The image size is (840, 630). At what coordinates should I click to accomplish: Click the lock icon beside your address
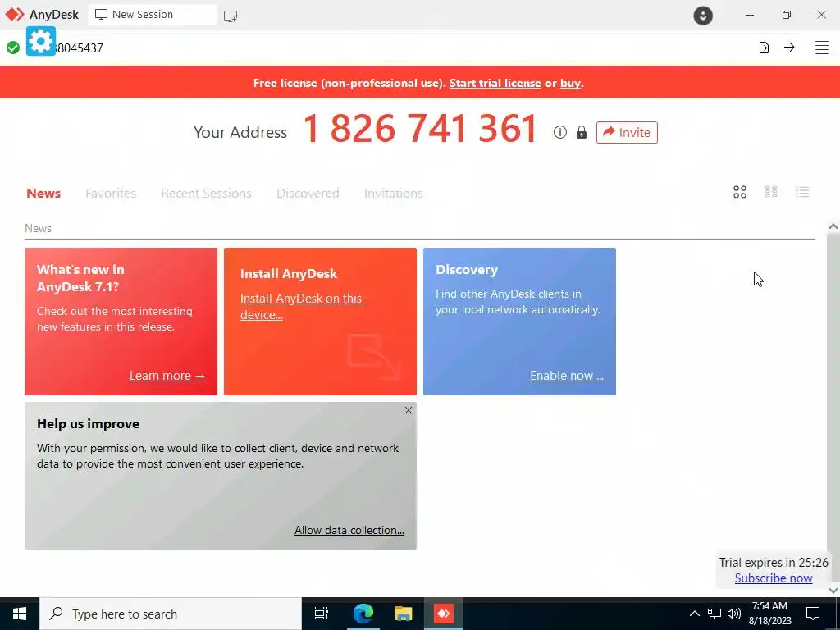pyautogui.click(x=582, y=132)
